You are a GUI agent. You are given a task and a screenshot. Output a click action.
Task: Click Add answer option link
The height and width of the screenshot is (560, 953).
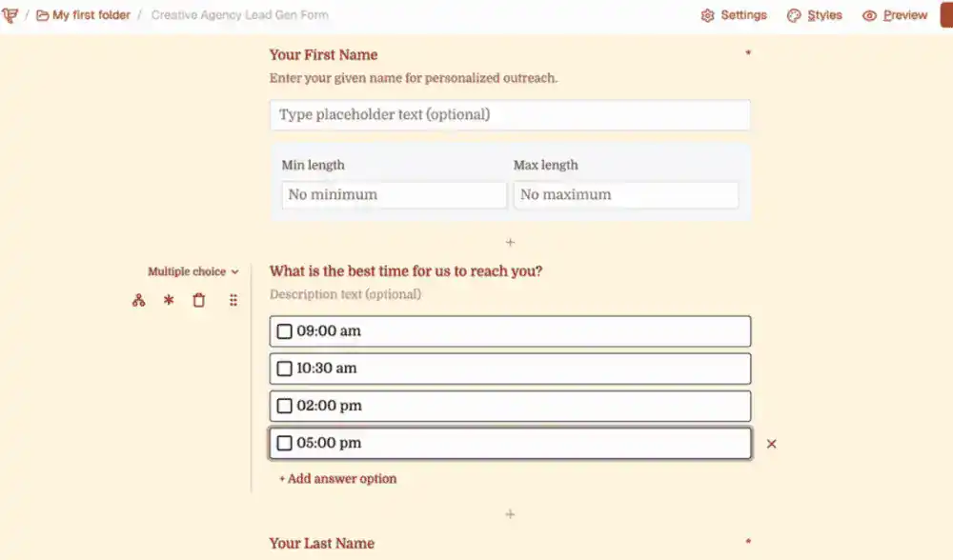click(337, 479)
